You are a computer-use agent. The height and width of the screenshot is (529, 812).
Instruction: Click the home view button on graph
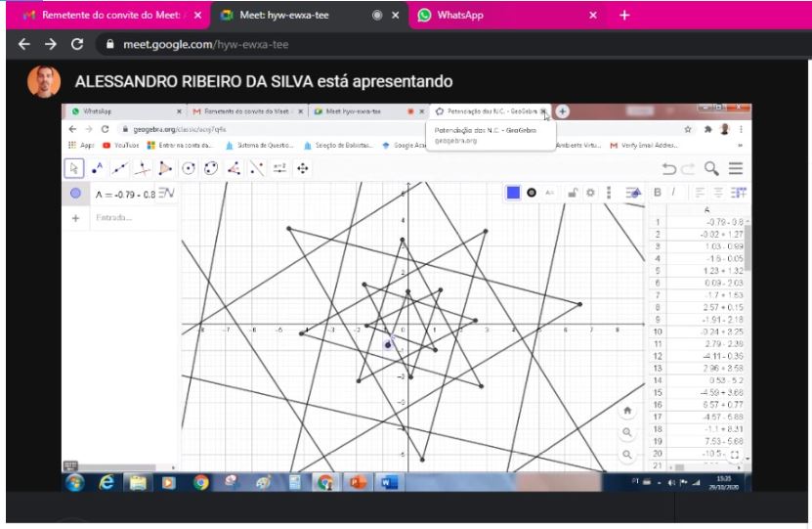tap(627, 411)
